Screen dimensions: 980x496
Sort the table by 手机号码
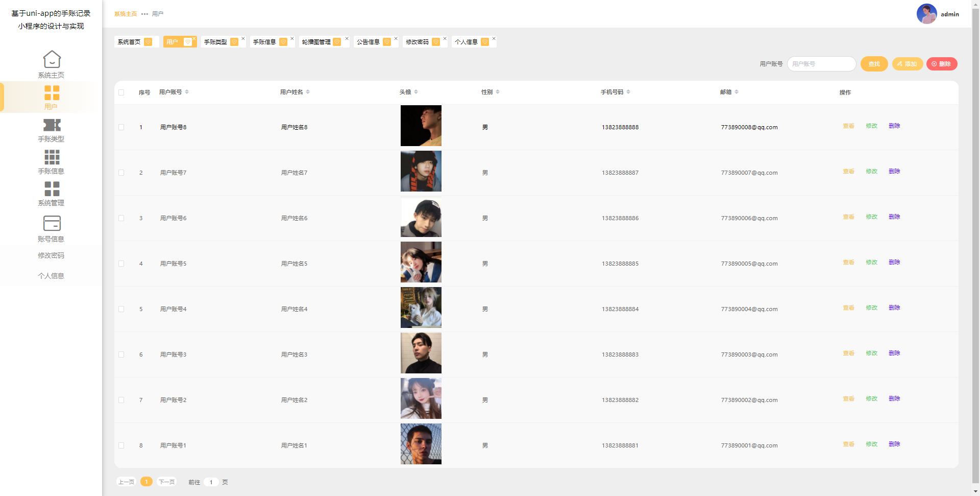[x=628, y=92]
